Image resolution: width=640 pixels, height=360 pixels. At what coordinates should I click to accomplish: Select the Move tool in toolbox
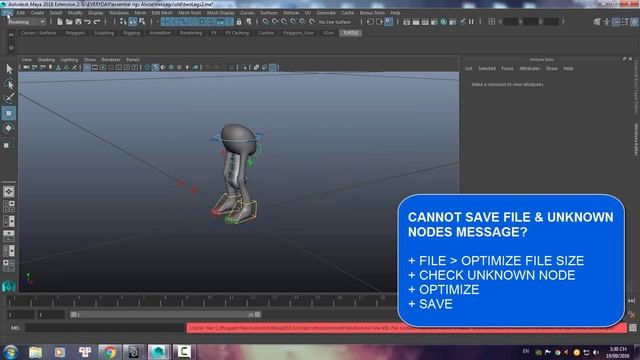point(9,113)
